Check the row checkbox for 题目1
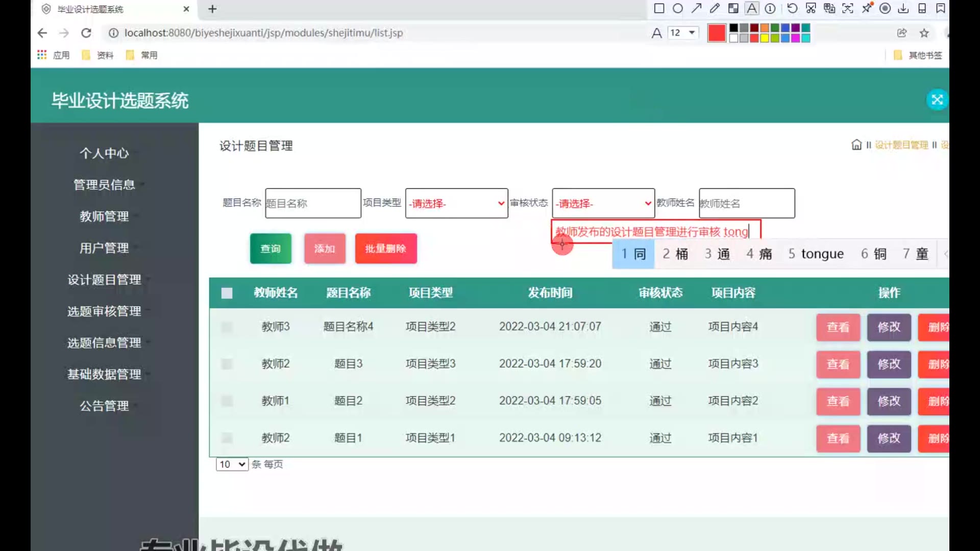The width and height of the screenshot is (980, 551). tap(227, 438)
